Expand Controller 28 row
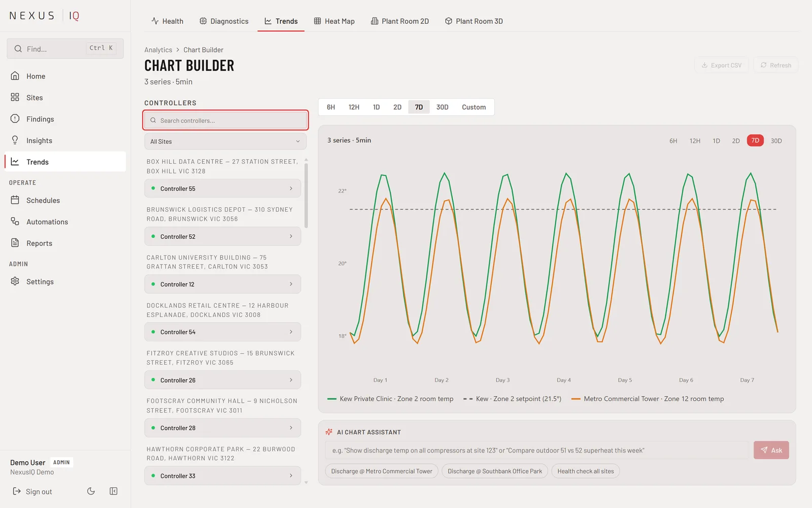 223,428
